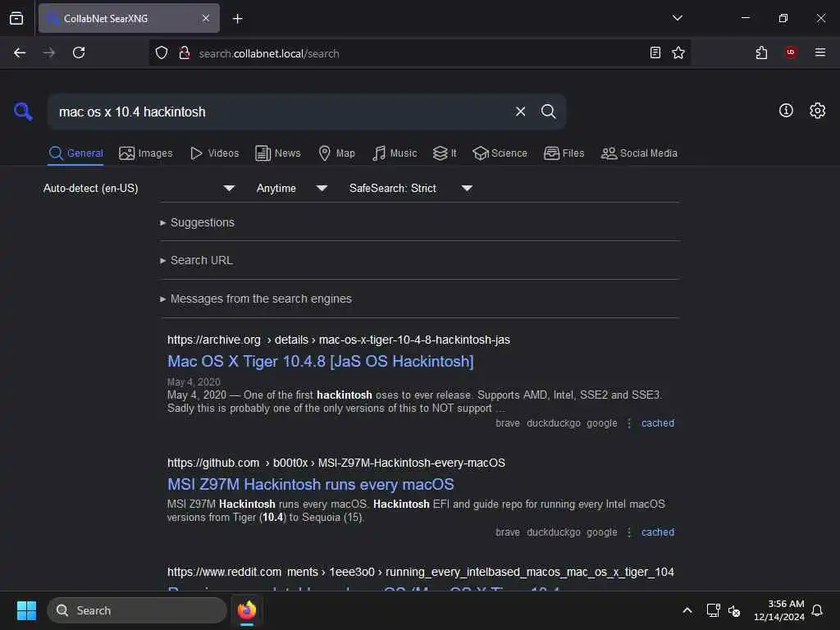Open MSI Z97M Hackintosh result link
Viewport: 840px width, 630px height.
click(x=311, y=484)
